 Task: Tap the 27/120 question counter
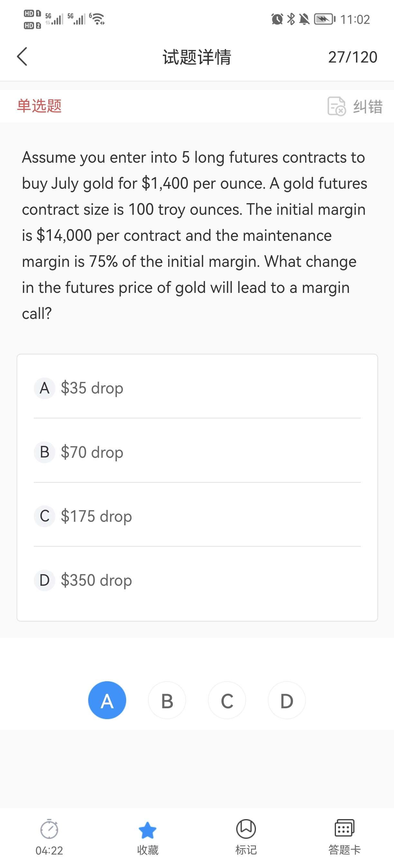click(352, 57)
